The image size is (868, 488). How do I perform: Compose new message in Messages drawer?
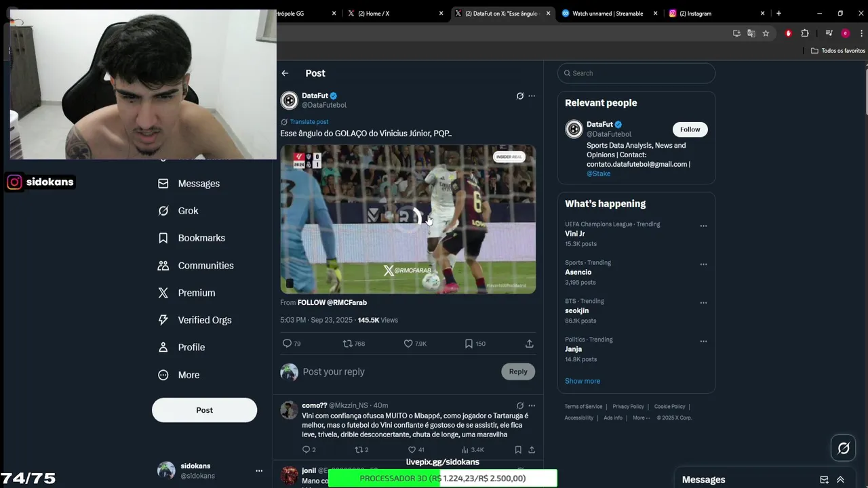(x=824, y=480)
